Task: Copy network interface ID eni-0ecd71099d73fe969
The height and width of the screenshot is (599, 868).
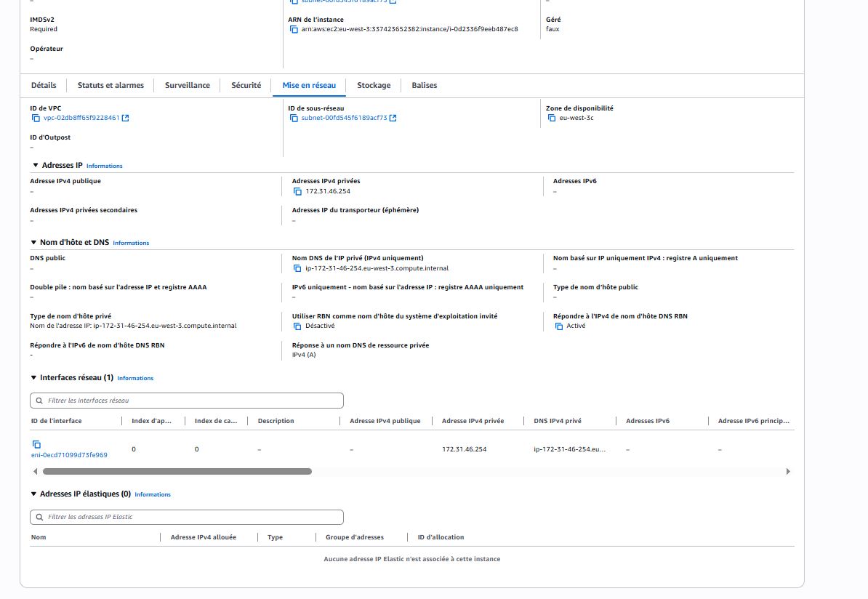Action: (36, 444)
